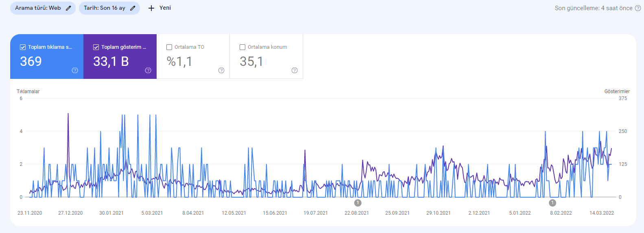Image resolution: width=644 pixels, height=233 pixels.
Task: Click the plus icon next to Yeni
Action: (x=151, y=8)
